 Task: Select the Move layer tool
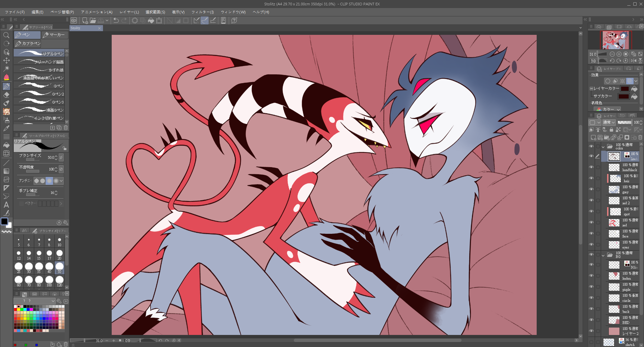pos(6,61)
